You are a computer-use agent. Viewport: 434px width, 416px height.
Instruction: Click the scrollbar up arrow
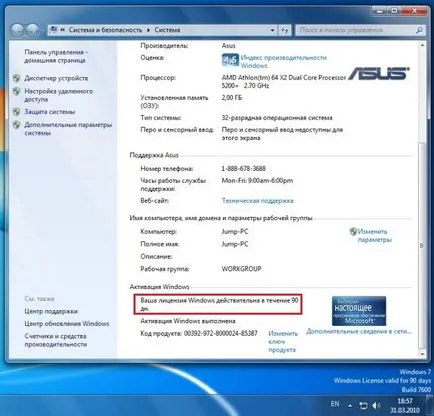[x=422, y=45]
